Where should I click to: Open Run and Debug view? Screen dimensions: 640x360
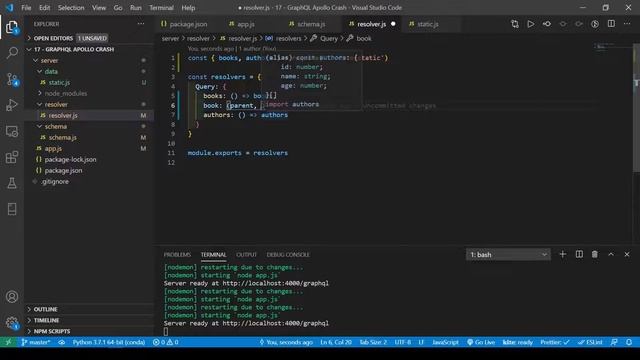click(x=12, y=105)
